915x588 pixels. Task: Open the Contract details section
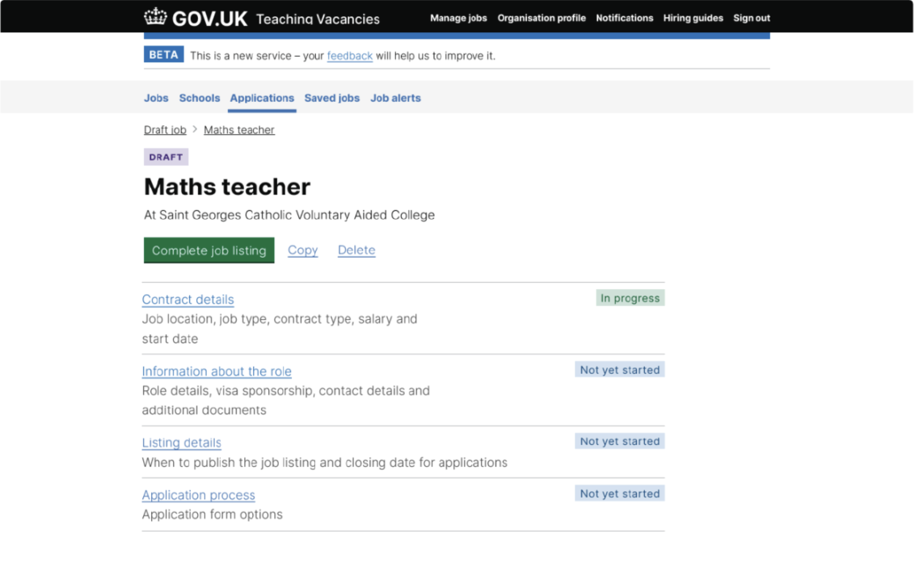point(188,300)
